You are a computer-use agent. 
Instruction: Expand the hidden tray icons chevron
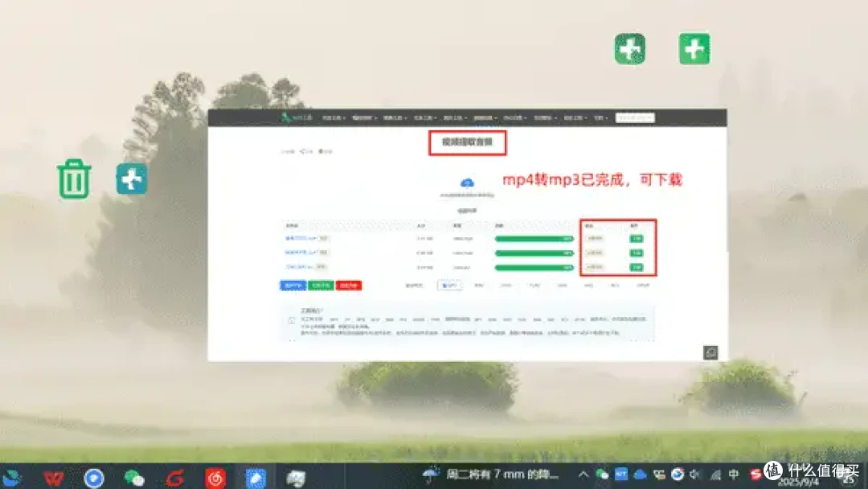pos(583,475)
